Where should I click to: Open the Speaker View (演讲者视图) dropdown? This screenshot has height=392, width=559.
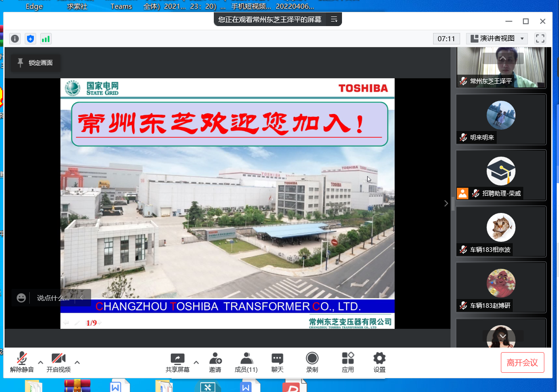click(x=497, y=38)
